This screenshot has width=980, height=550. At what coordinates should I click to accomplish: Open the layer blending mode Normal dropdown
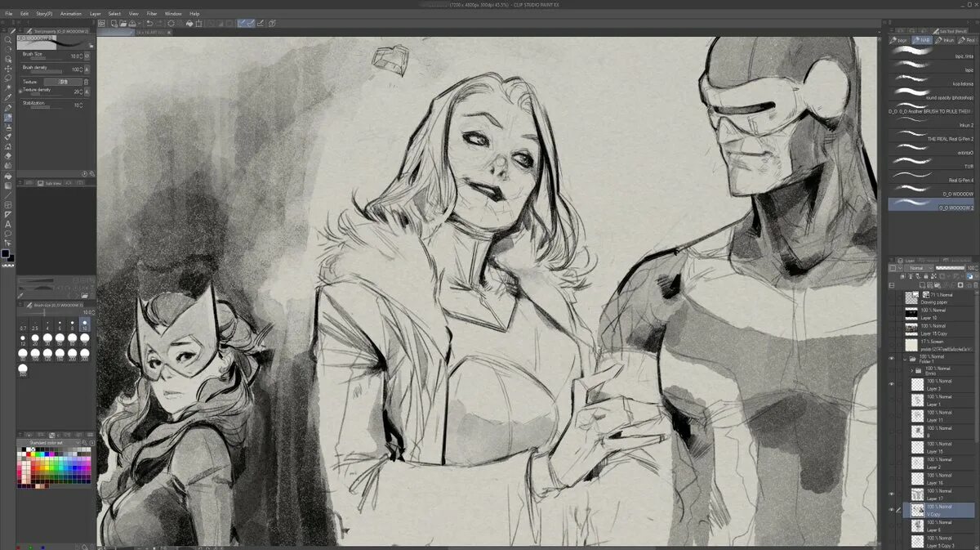(917, 268)
